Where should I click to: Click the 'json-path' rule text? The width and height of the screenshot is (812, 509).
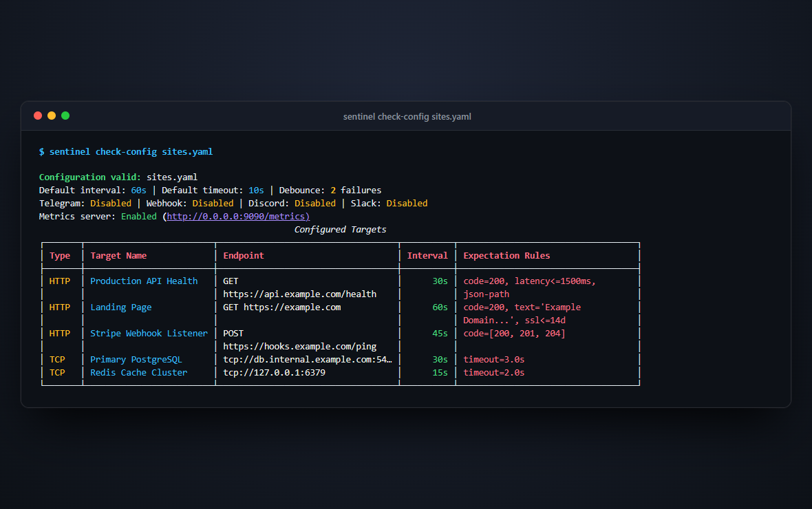click(487, 294)
